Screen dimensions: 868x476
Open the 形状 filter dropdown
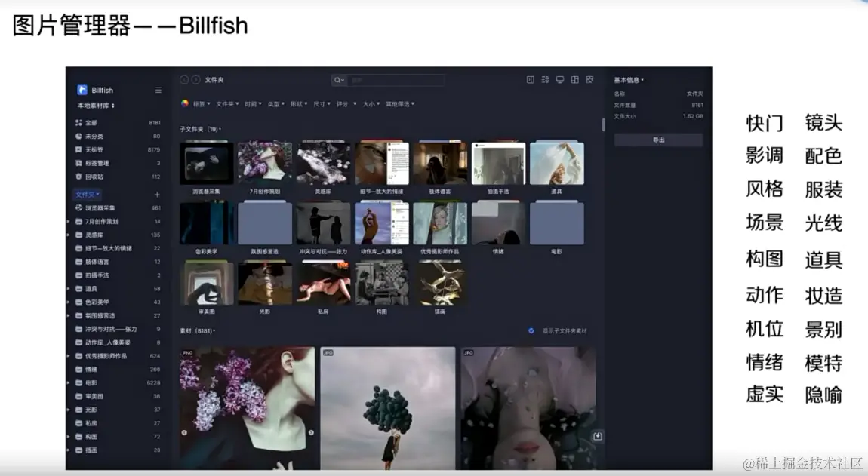point(300,104)
